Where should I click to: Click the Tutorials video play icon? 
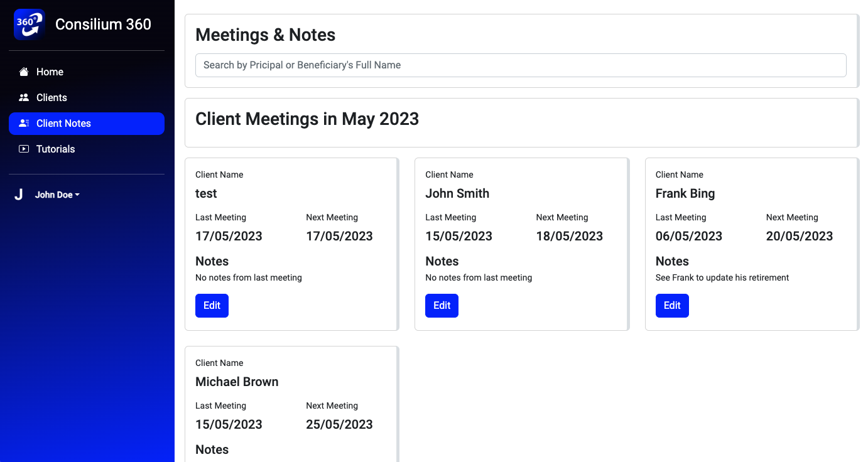pos(24,149)
